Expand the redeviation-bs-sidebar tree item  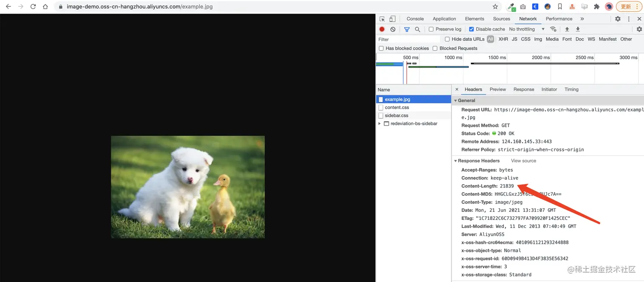pos(379,124)
